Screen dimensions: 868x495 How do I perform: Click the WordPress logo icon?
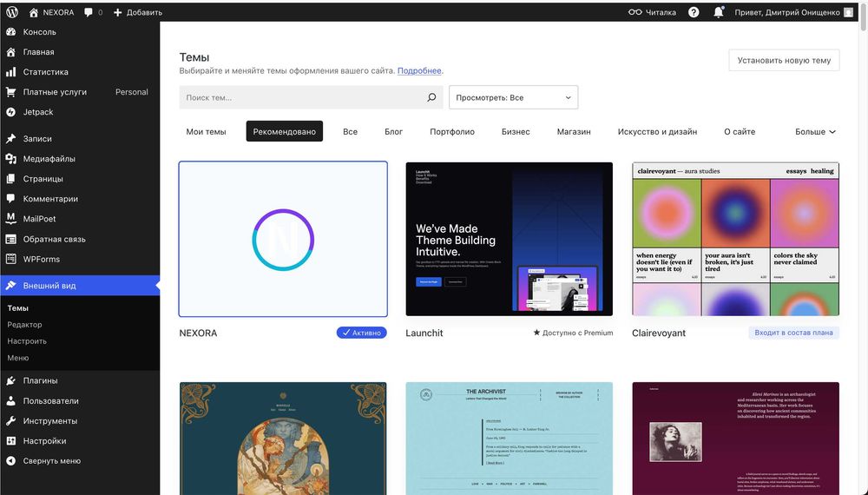(12, 12)
